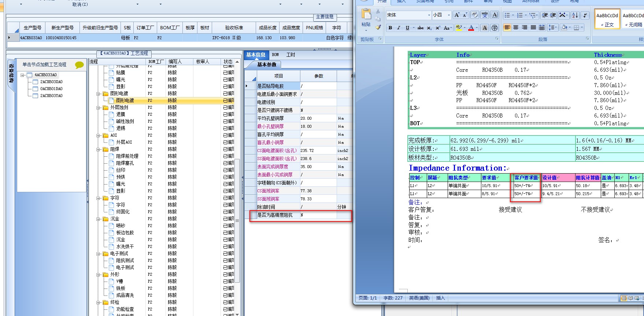644x316 pixels.
Task: Click the Print Layout view icon in status bar
Action: click(624, 298)
